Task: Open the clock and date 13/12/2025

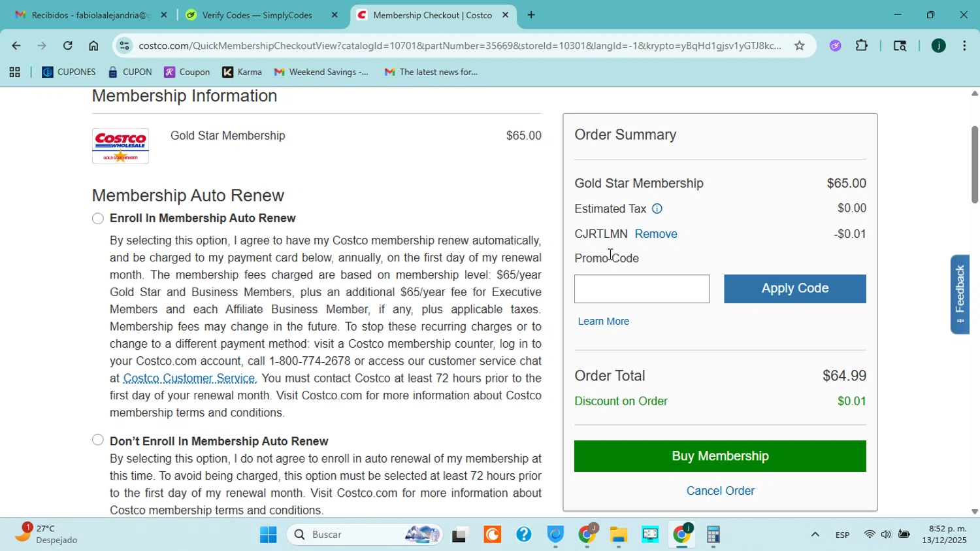Action: (944, 535)
